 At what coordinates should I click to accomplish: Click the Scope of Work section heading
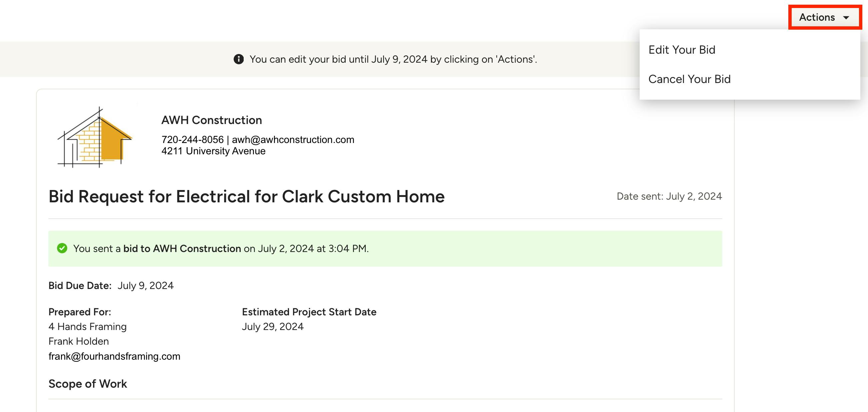pos(88,384)
